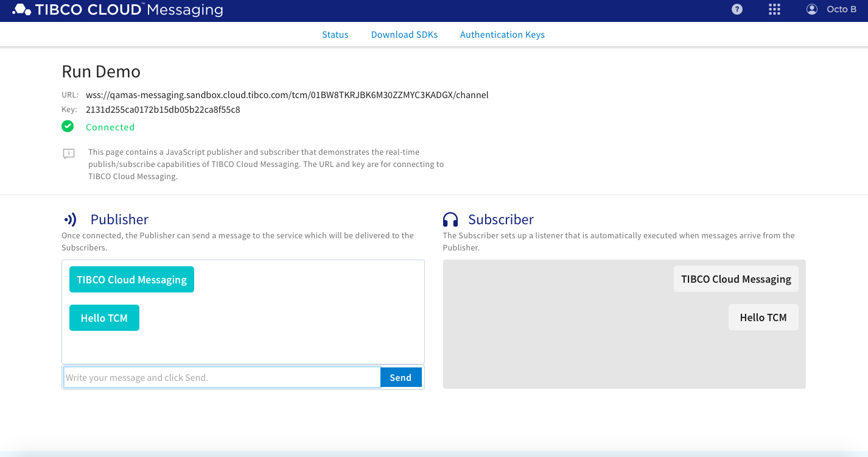The width and height of the screenshot is (868, 457).
Task: Open the Octo B account menu
Action: [x=841, y=10]
